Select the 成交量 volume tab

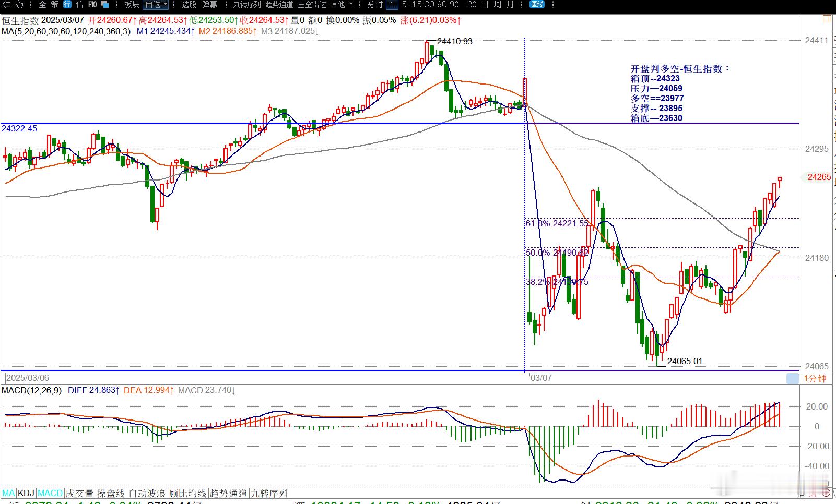(x=80, y=493)
